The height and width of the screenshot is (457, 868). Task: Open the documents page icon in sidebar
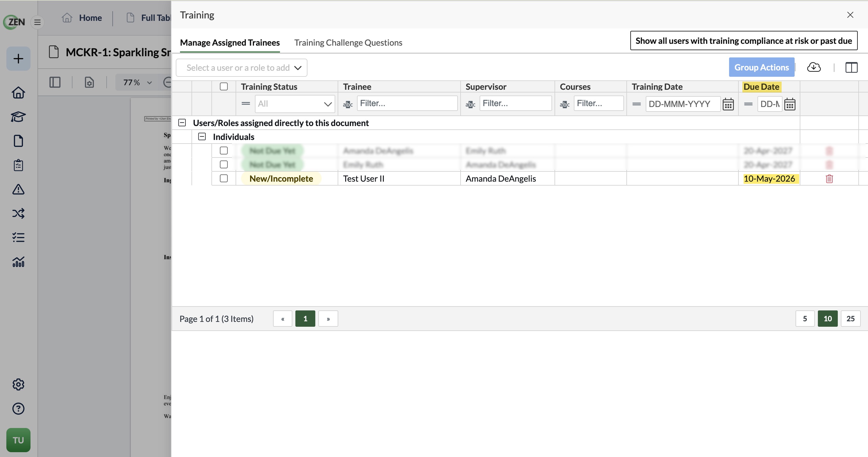[18, 141]
